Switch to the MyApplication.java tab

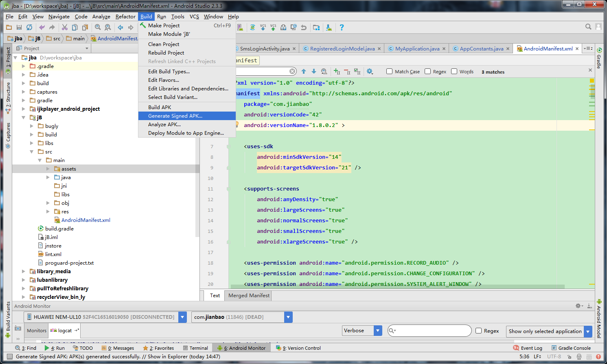(x=417, y=48)
